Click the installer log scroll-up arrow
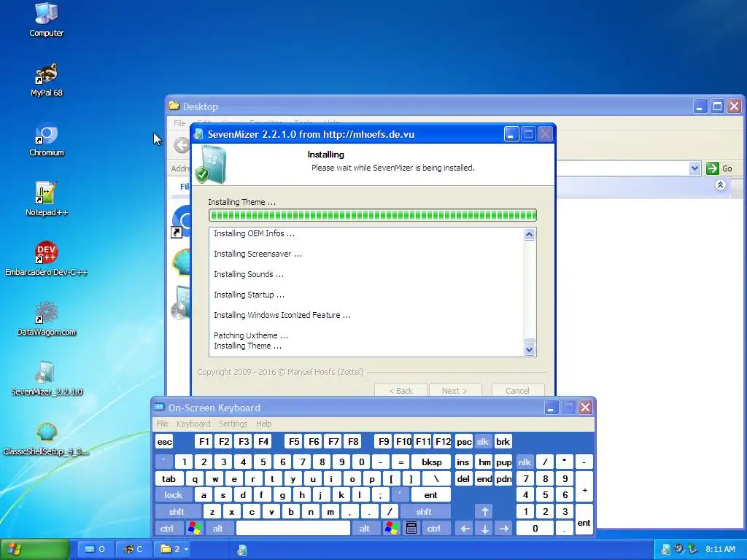The image size is (747, 560). (530, 234)
